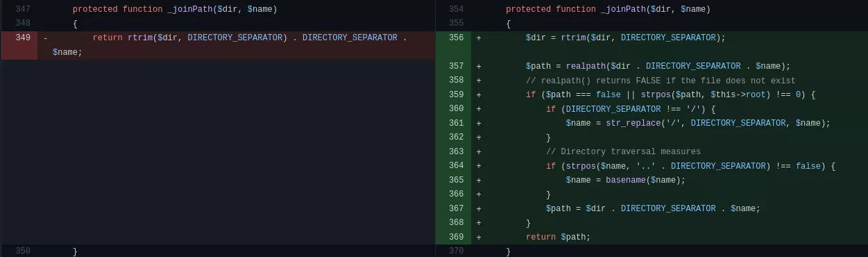The width and height of the screenshot is (868, 257).
Task: Click '$name;' continuation on deleted line
Action: tap(67, 52)
